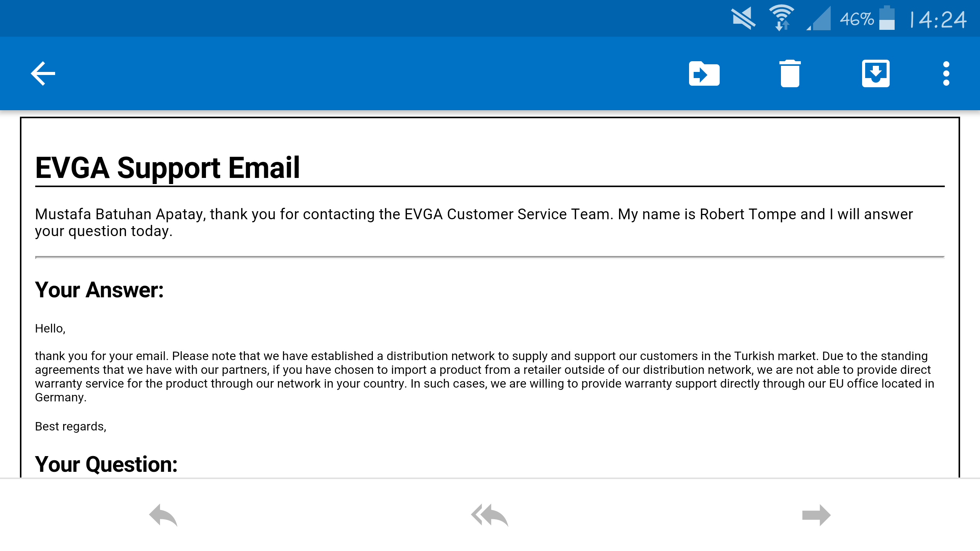Go back using the left arrow
This screenshot has height=551, width=980.
pos(43,73)
